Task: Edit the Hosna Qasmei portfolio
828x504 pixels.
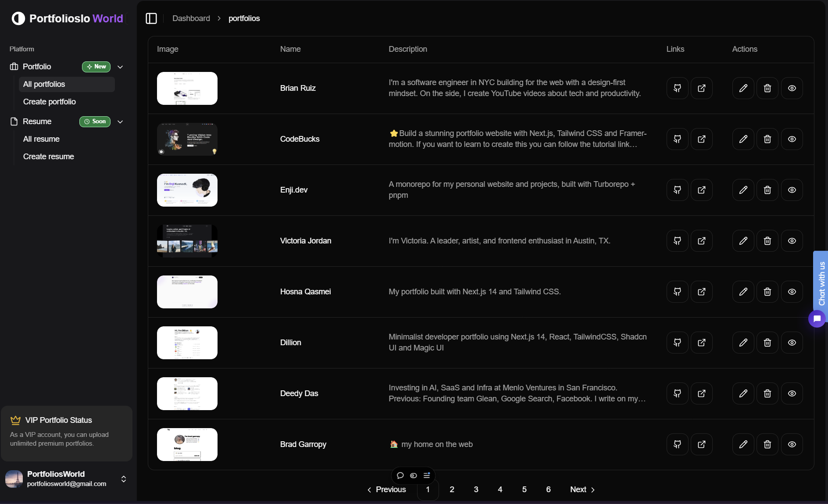Action: [743, 292]
